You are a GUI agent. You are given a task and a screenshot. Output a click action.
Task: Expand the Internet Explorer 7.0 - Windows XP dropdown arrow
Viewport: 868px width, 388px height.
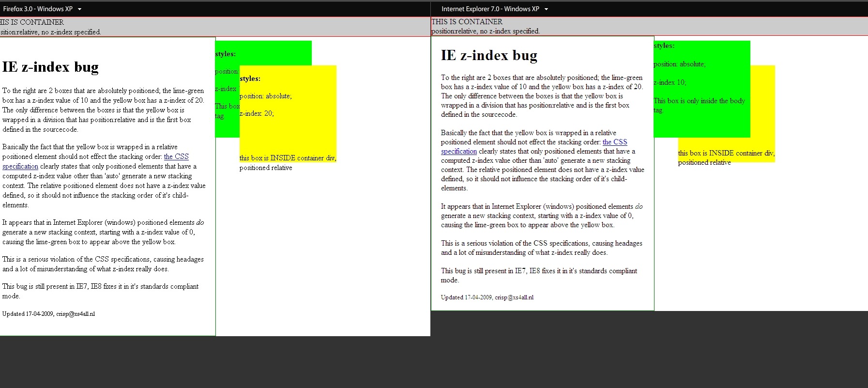[546, 9]
